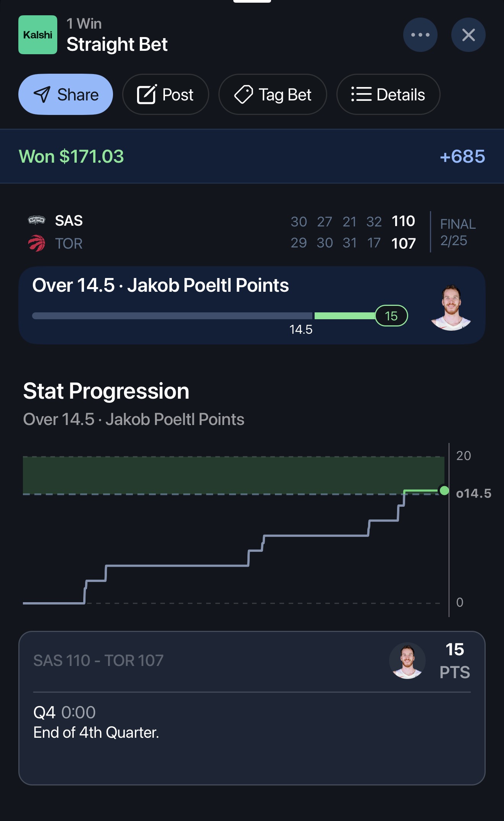Click the Kalshi app logo
The height and width of the screenshot is (821, 504).
(x=38, y=35)
